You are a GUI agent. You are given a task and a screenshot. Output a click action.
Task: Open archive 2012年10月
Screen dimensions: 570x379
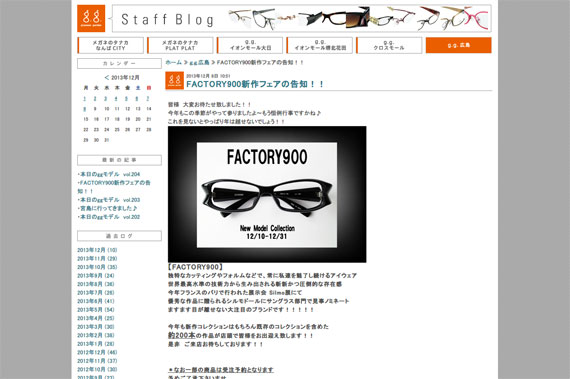(97, 370)
